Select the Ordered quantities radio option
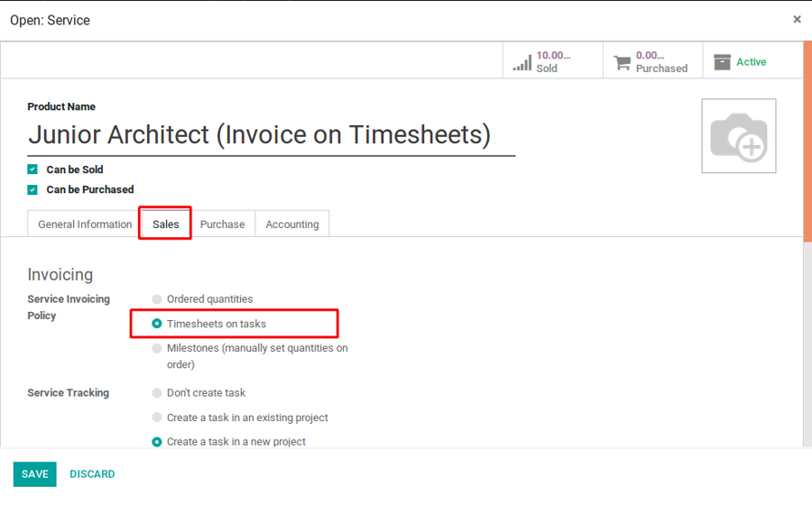The width and height of the screenshot is (812, 505). (156, 299)
